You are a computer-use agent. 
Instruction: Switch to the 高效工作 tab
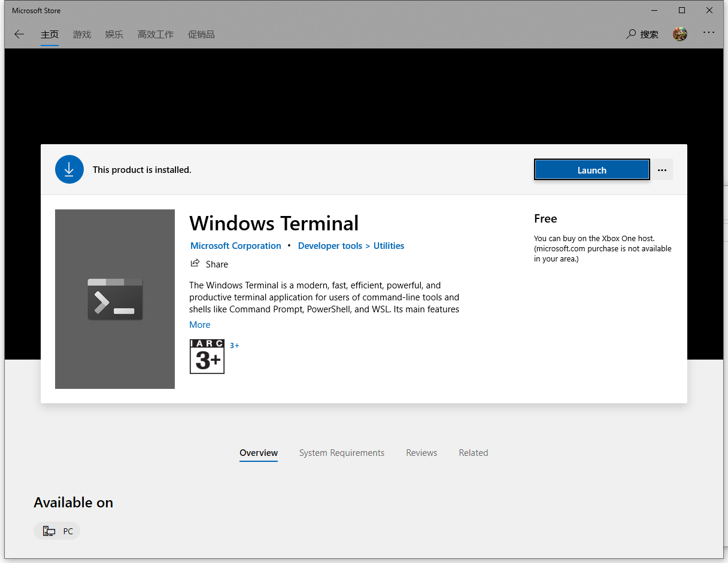156,35
